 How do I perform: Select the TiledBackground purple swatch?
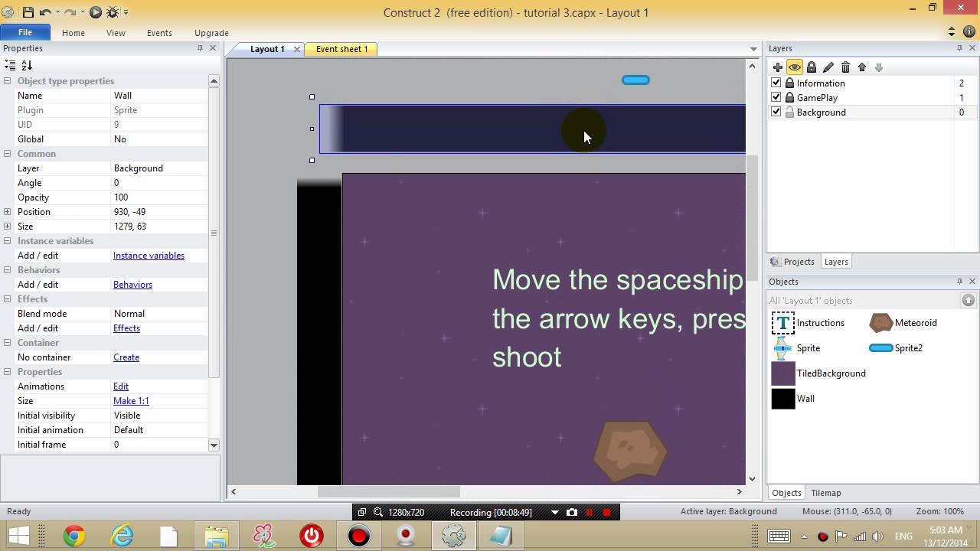[x=783, y=373]
